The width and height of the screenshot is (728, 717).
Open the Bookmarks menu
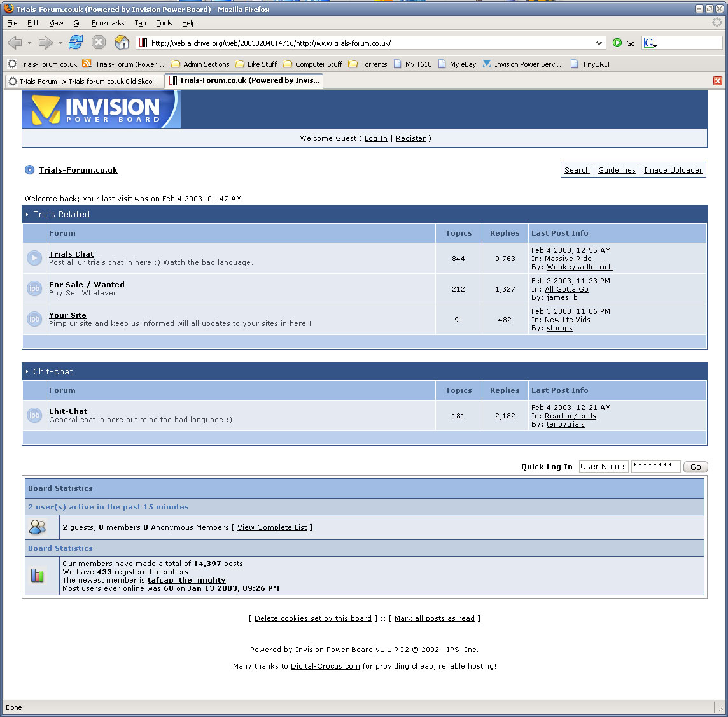coord(108,23)
